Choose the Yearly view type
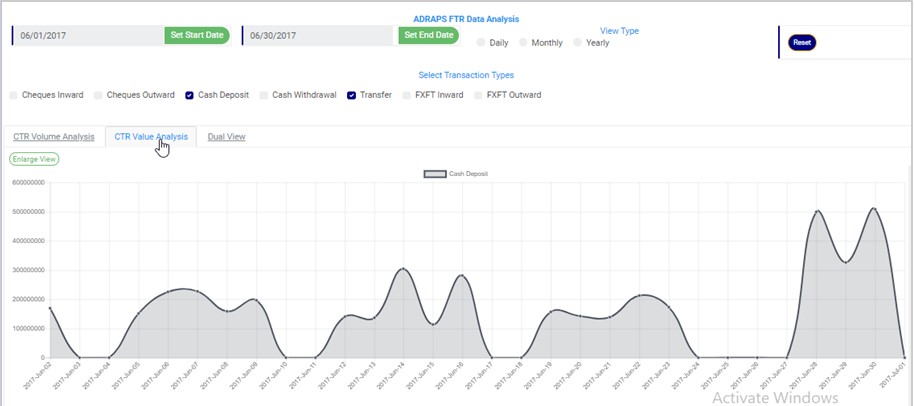The width and height of the screenshot is (914, 406). [x=578, y=43]
